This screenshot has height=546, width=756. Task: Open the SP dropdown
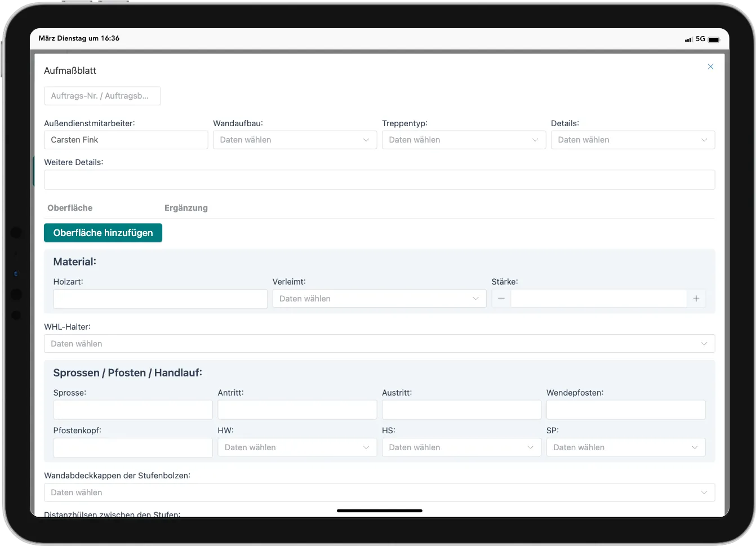(x=625, y=447)
